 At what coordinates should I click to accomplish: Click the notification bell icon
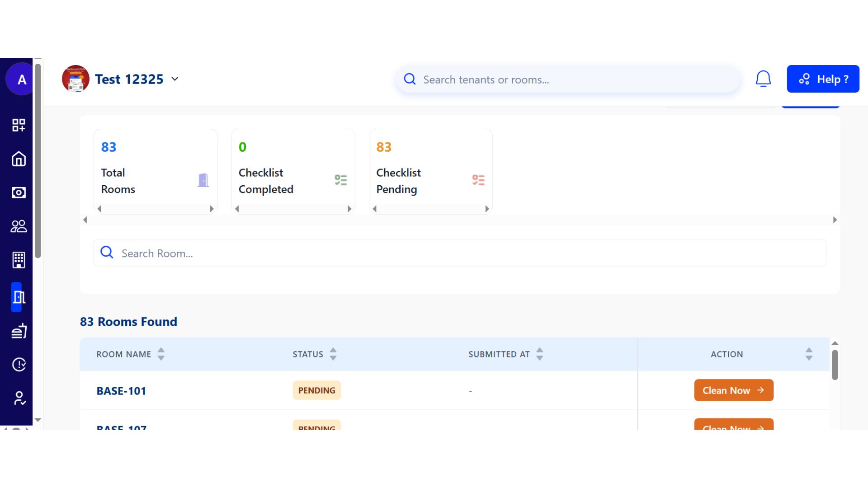(x=763, y=79)
